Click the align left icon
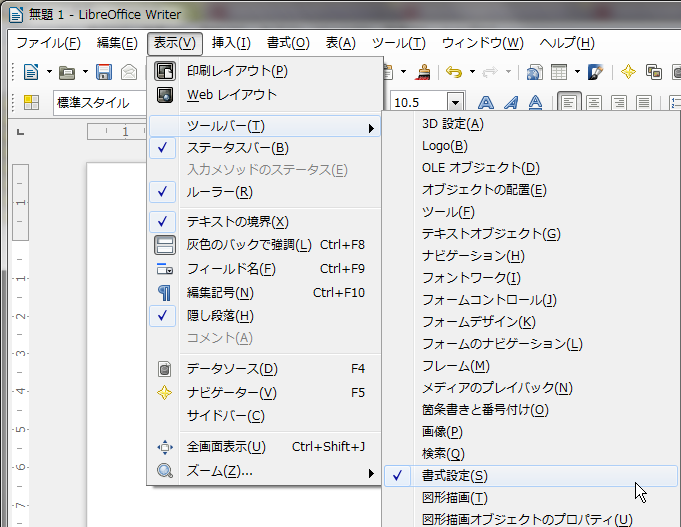681x527 pixels. click(568, 103)
